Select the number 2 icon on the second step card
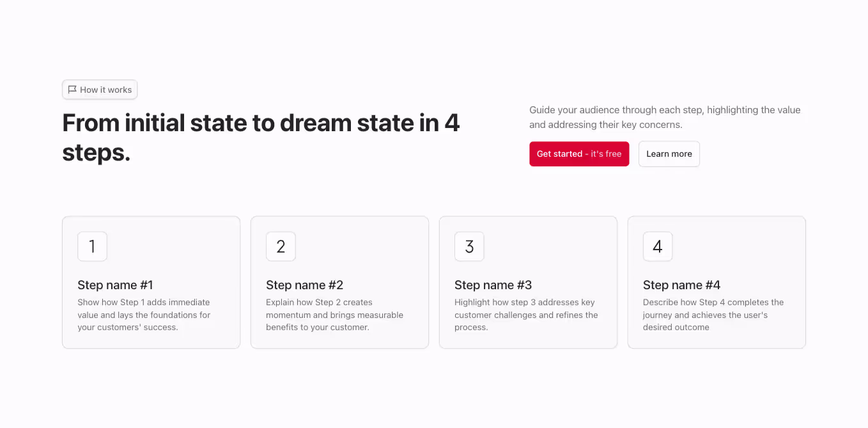868x428 pixels. tap(281, 246)
